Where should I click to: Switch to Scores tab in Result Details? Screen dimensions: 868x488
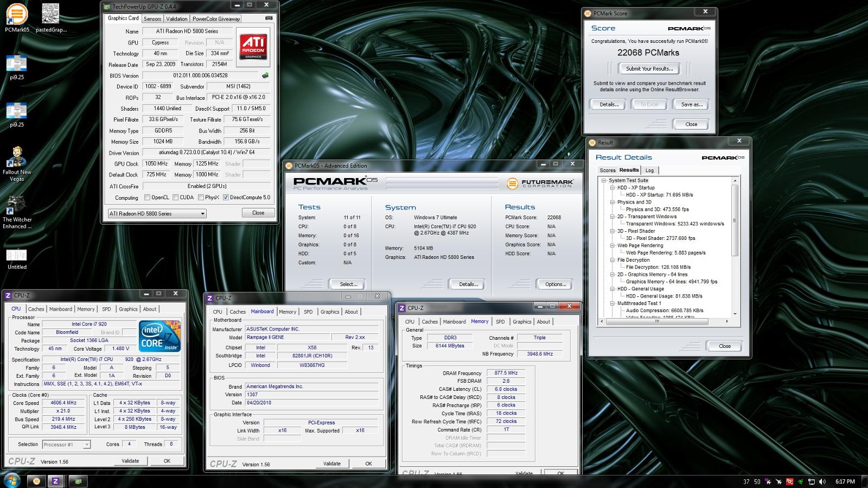click(x=608, y=170)
